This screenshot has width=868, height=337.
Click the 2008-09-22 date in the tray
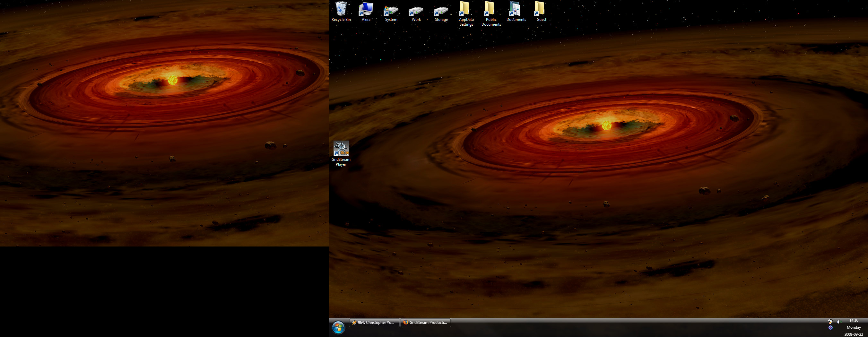[854, 334]
